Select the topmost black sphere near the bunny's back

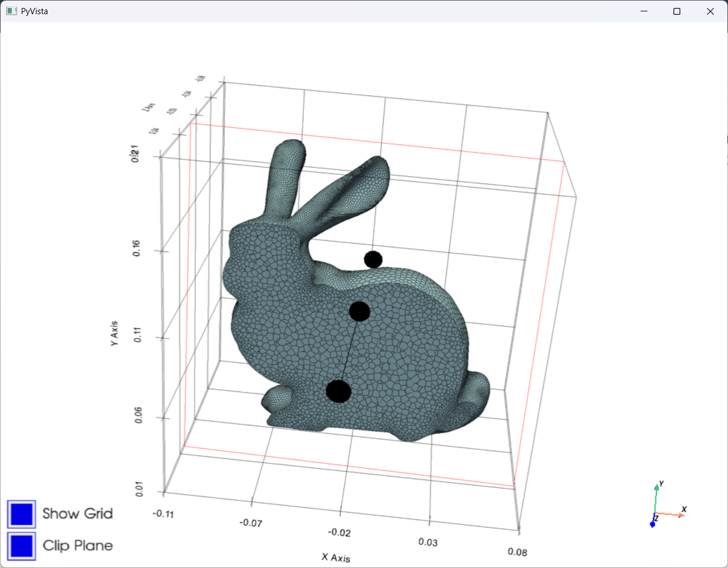pyautogui.click(x=373, y=260)
